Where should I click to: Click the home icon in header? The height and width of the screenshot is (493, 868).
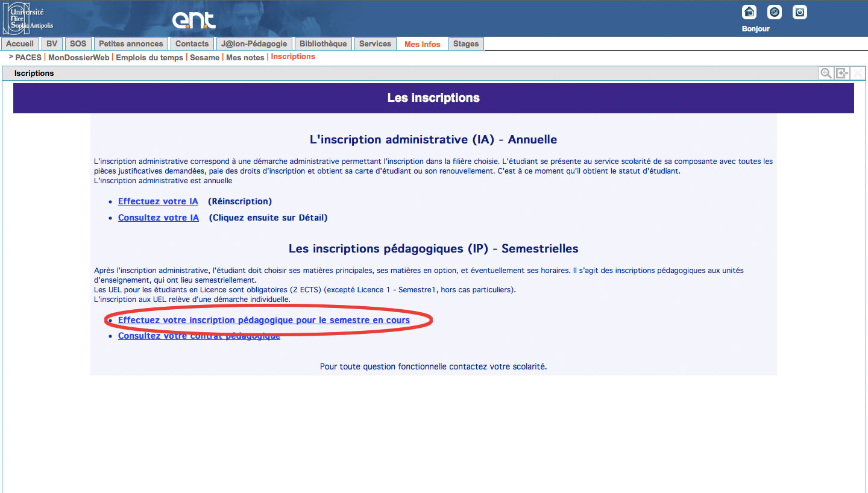pyautogui.click(x=749, y=12)
